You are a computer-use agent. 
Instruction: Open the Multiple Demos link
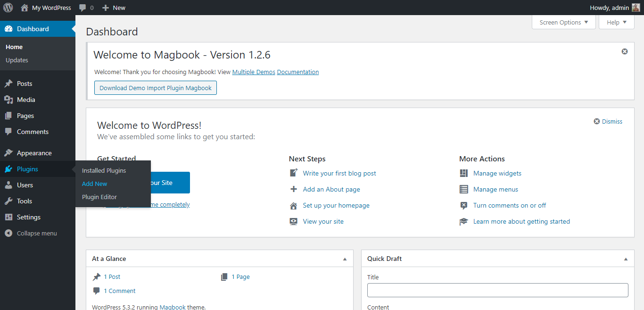(254, 72)
